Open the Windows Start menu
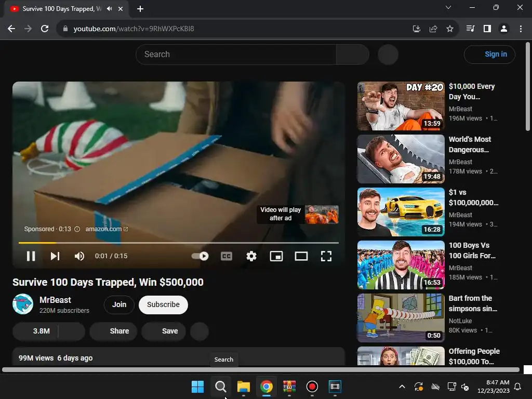 [197, 387]
